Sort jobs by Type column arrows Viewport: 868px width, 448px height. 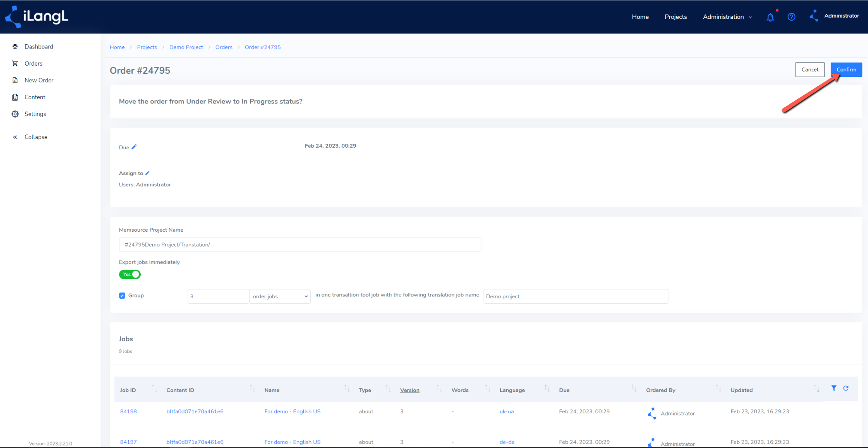(388, 388)
